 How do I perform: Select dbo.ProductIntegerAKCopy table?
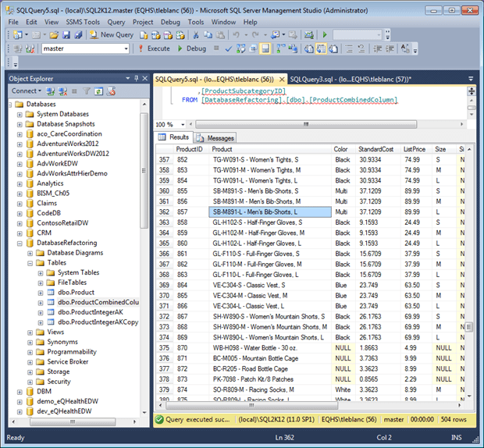(x=98, y=322)
